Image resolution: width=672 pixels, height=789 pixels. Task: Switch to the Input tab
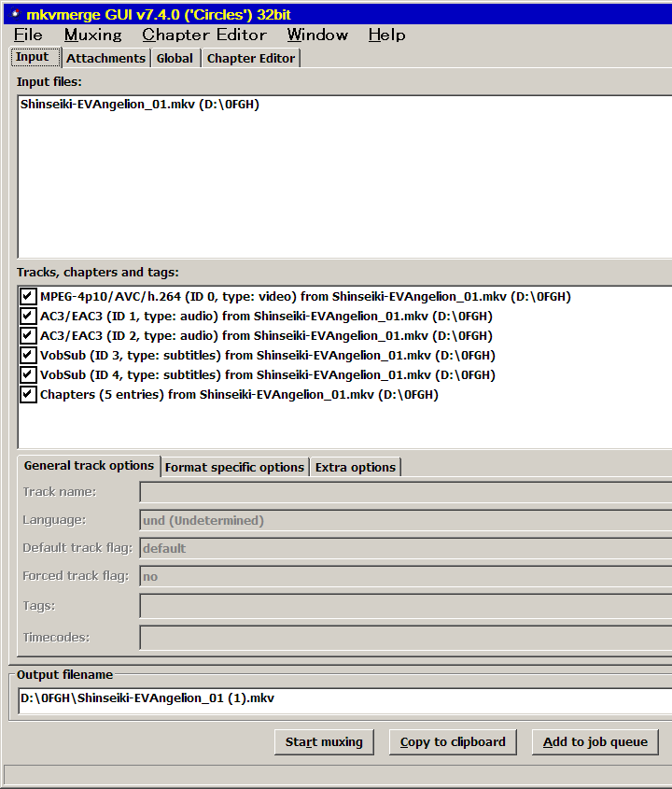tap(35, 57)
